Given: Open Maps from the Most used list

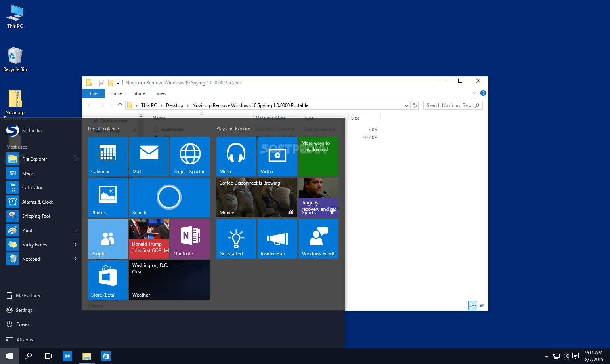Looking at the screenshot, I should pos(41,173).
